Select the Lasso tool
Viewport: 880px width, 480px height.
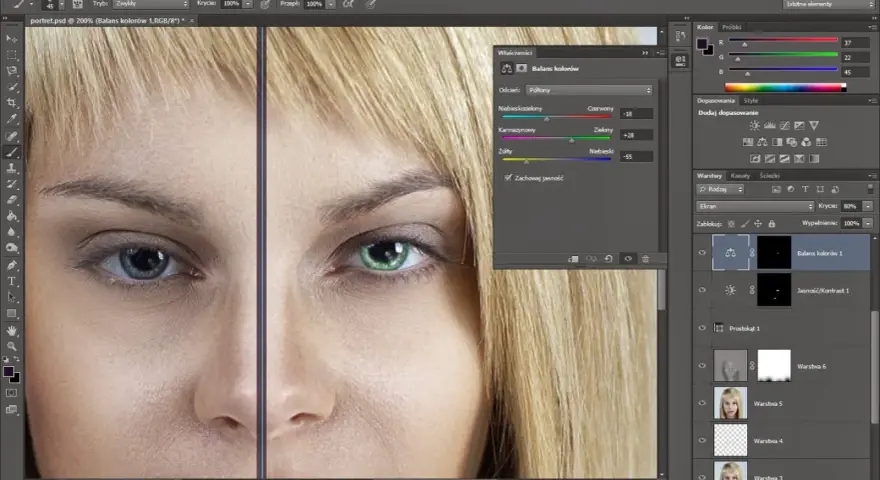11,71
